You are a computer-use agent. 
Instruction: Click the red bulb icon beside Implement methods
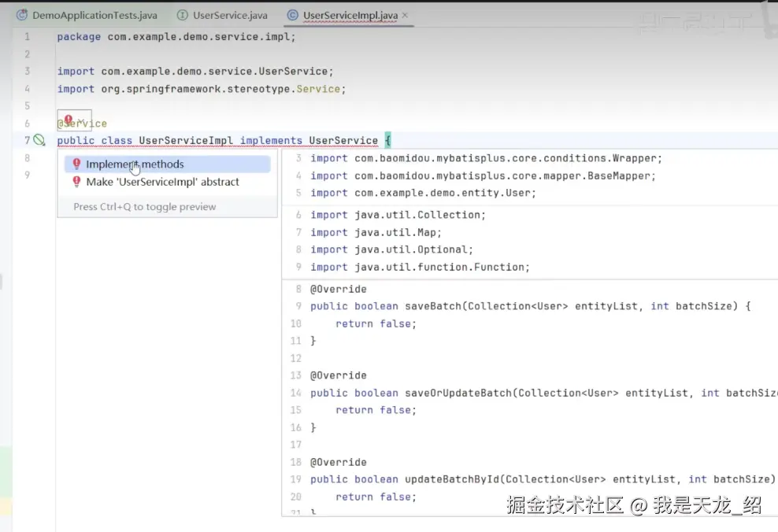tap(76, 164)
